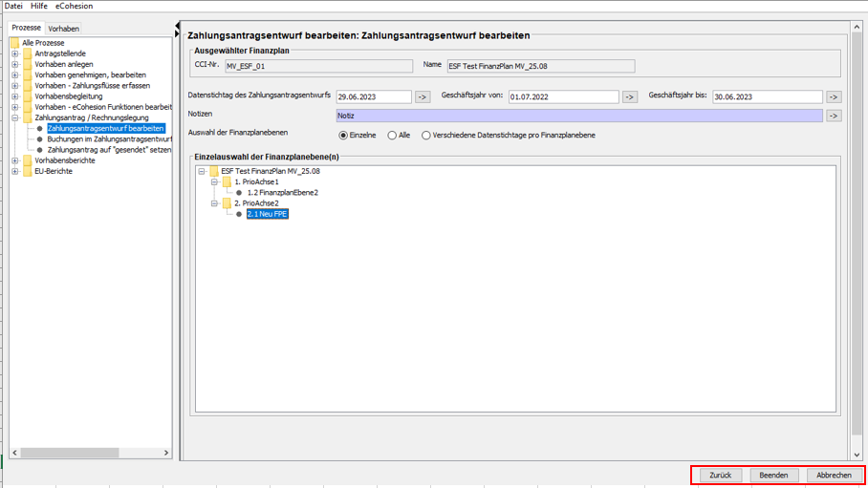Click the Alle Prozesse root folder icon
Screen dimensions: 868x488
[15, 43]
